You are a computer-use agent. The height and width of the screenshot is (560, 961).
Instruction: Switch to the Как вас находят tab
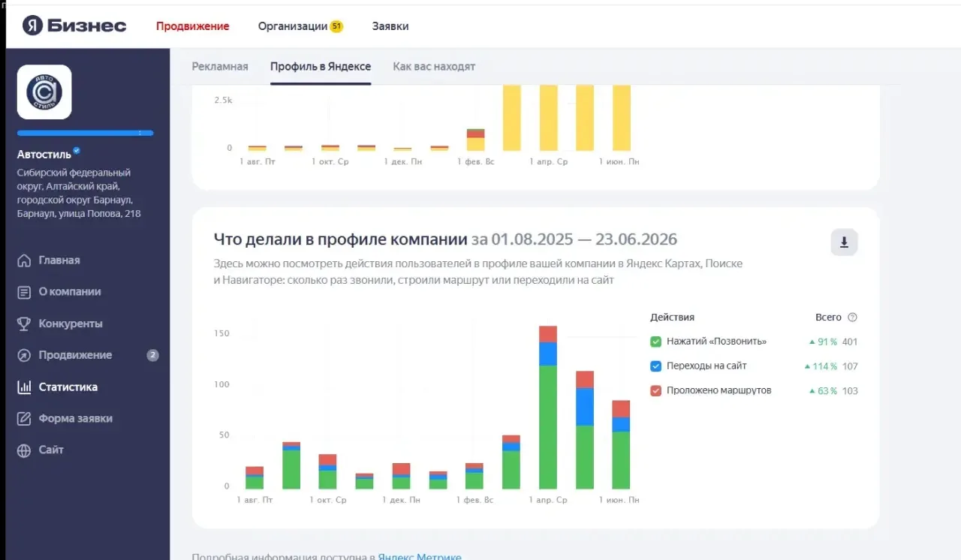tap(434, 66)
